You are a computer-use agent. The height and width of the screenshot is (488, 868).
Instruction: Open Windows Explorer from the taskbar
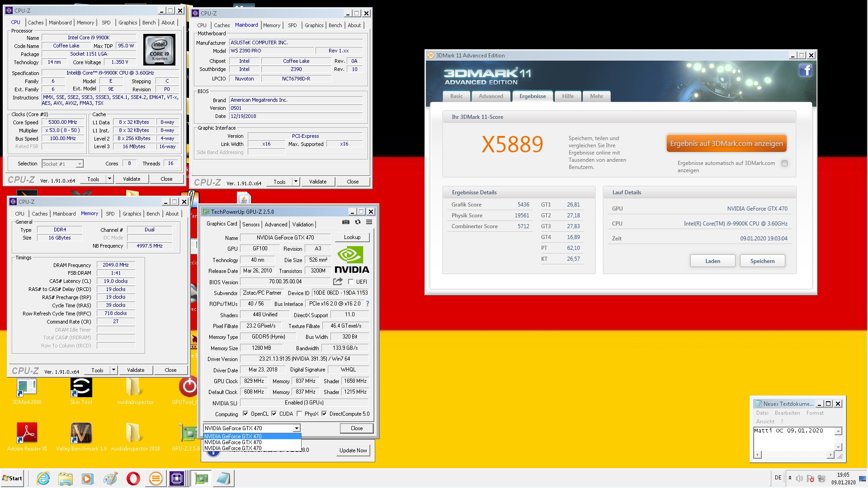click(66, 479)
